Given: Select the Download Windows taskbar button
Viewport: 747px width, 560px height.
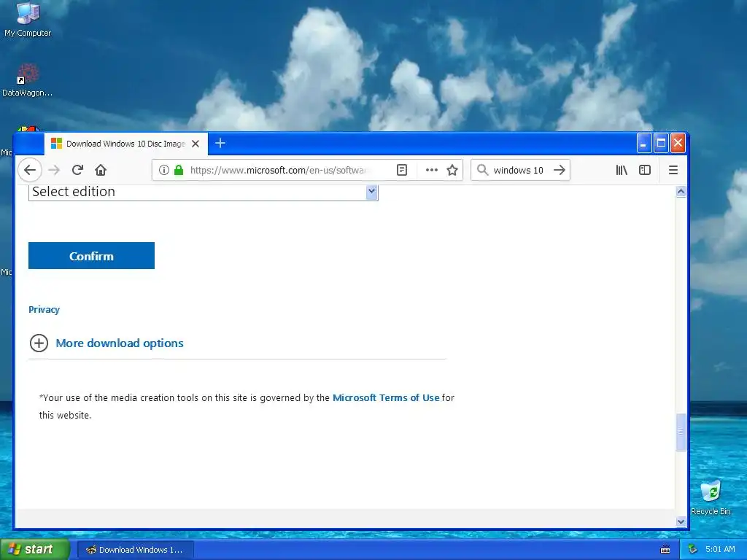Looking at the screenshot, I should (135, 550).
